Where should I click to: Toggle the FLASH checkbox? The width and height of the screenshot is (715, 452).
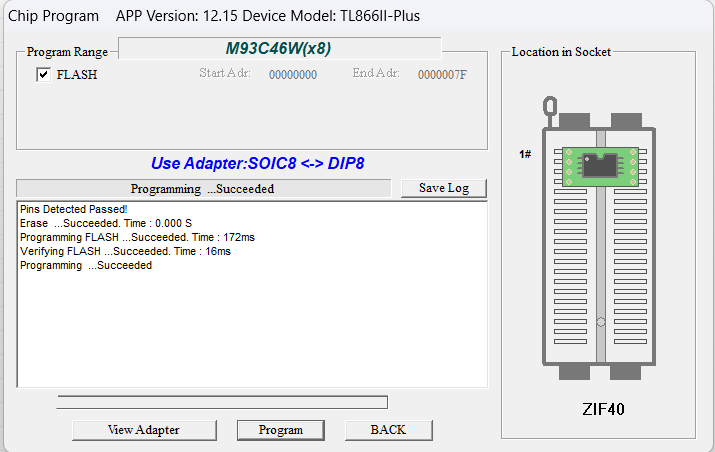pyautogui.click(x=44, y=75)
